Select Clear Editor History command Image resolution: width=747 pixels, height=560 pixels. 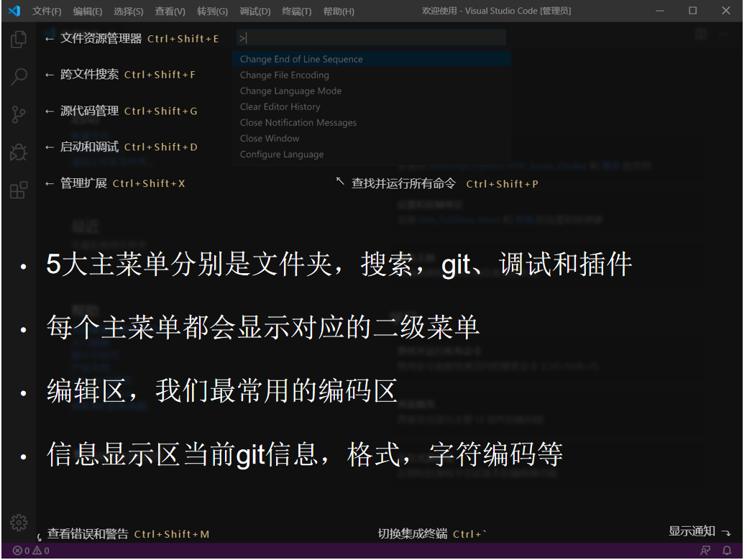[372, 106]
